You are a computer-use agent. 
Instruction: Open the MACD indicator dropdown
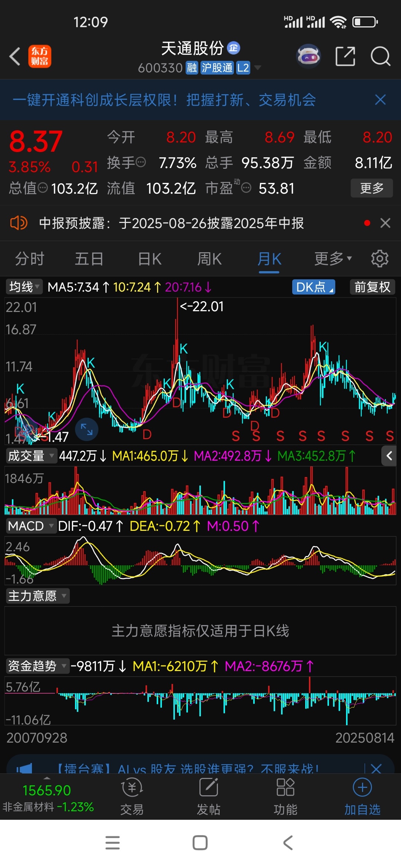click(32, 526)
